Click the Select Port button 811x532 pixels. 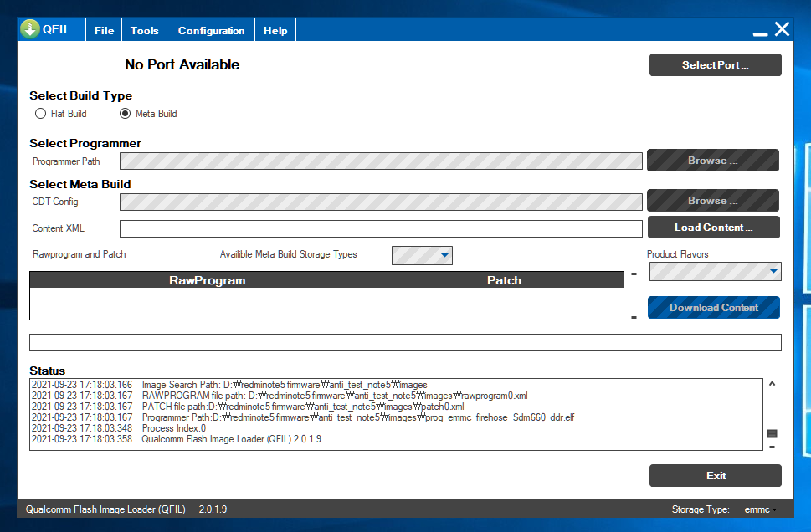(716, 65)
